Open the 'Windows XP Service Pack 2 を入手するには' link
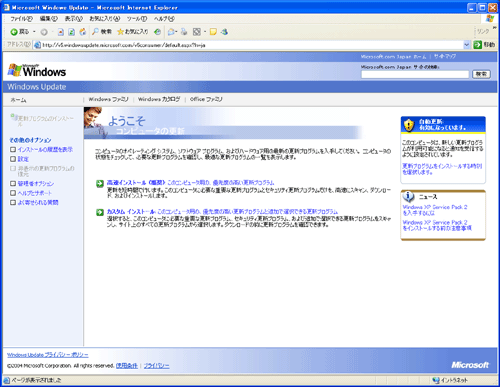Screen dimensions: 500x387 [435, 210]
